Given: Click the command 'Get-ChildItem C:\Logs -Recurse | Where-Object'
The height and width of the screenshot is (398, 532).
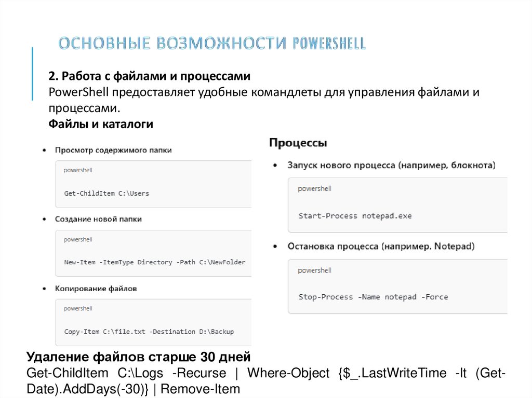Looking at the screenshot, I should pyautogui.click(x=178, y=373).
